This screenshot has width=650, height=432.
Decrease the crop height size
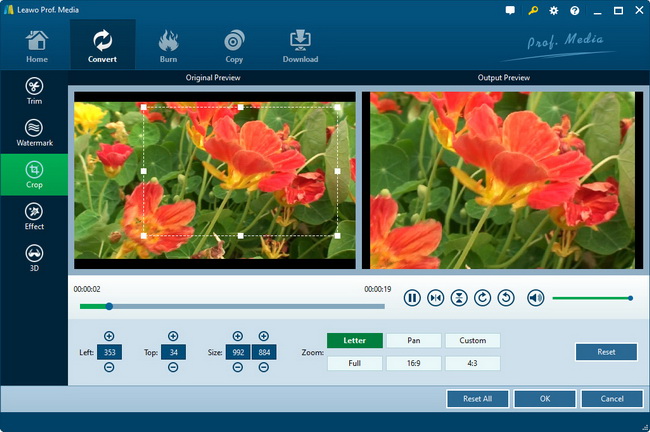(x=264, y=367)
